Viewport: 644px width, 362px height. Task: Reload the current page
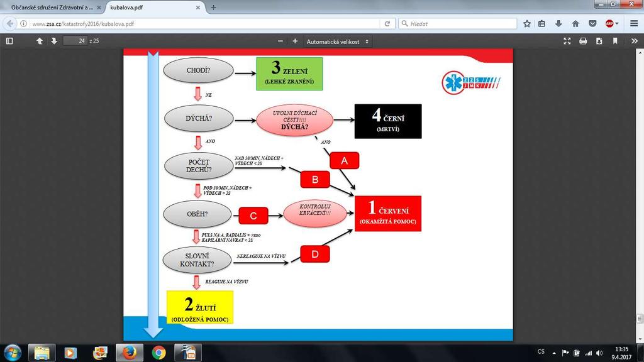(387, 24)
